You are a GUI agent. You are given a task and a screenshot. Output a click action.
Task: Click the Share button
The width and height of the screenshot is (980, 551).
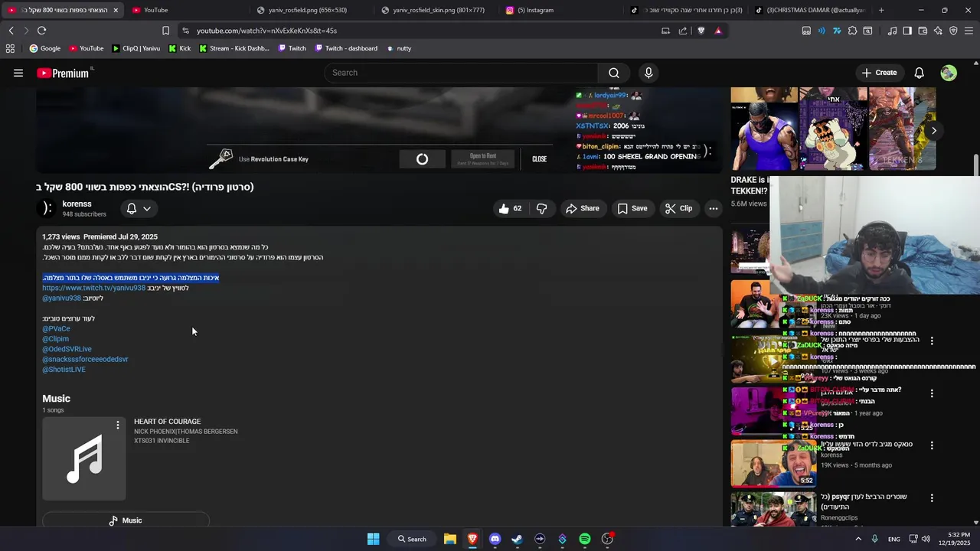(582, 208)
